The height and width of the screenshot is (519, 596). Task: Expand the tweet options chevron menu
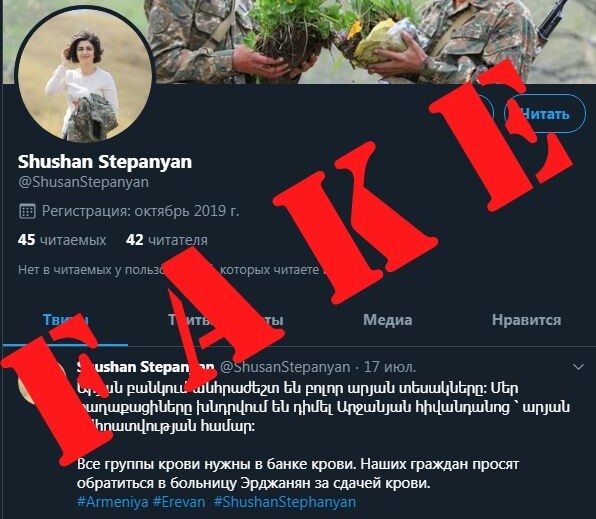click(x=578, y=367)
